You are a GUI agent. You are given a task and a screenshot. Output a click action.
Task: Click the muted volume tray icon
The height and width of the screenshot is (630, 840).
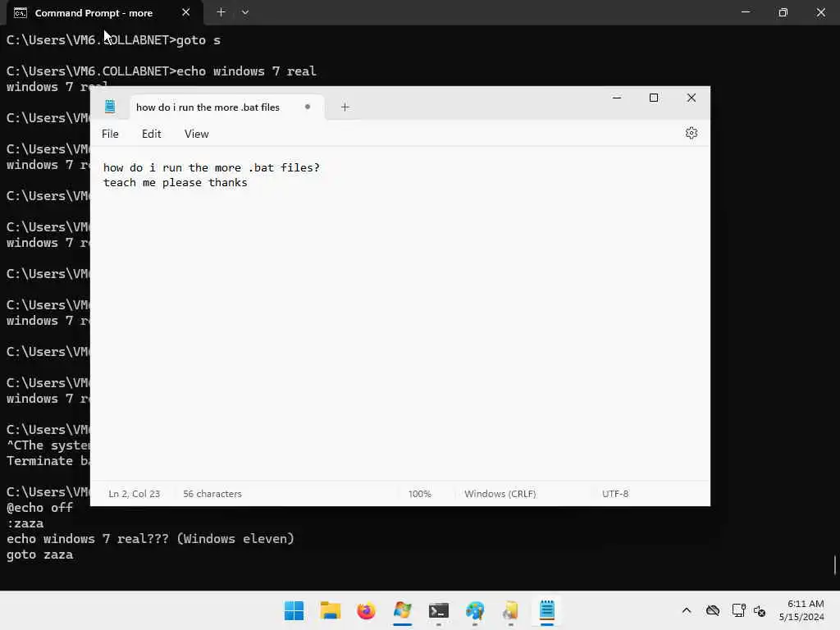760,610
